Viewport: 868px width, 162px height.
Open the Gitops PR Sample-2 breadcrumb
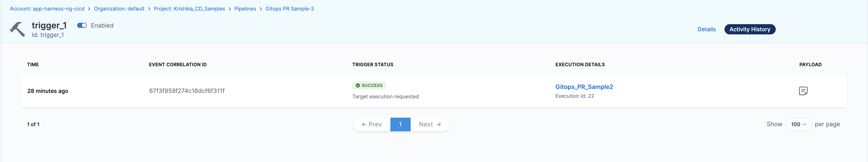(289, 9)
